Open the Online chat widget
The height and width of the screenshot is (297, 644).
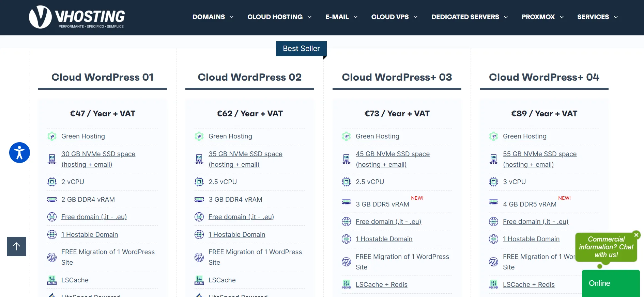point(611,283)
